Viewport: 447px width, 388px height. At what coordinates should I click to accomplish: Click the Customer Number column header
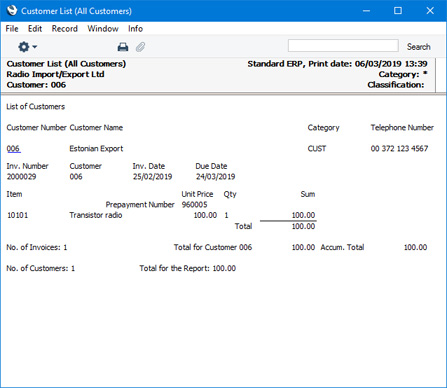pos(37,128)
